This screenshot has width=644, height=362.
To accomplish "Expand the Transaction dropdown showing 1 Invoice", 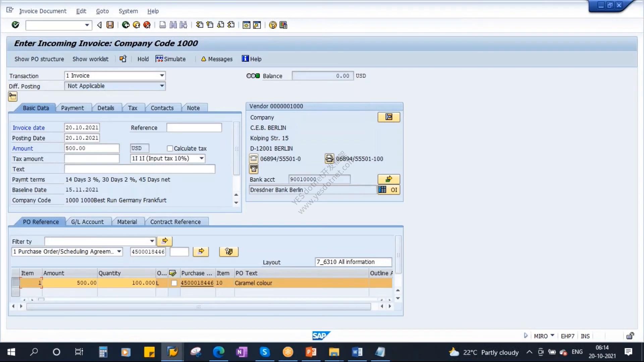I will tap(162, 76).
